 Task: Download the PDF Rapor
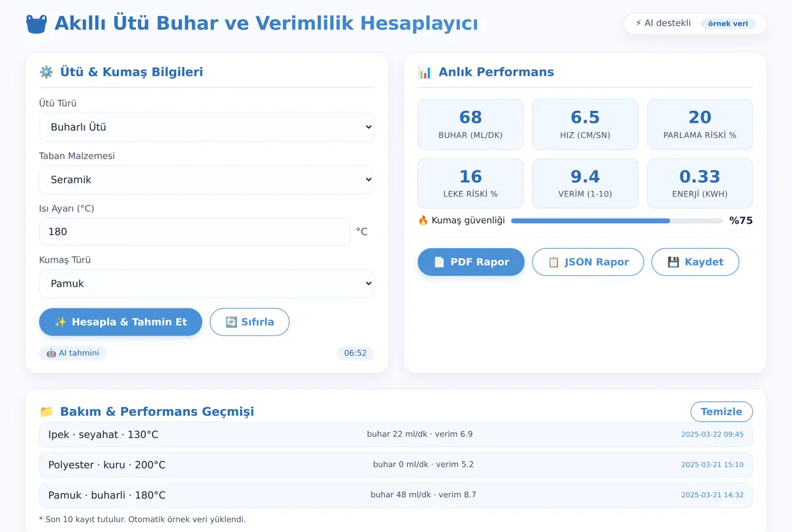[x=471, y=262]
